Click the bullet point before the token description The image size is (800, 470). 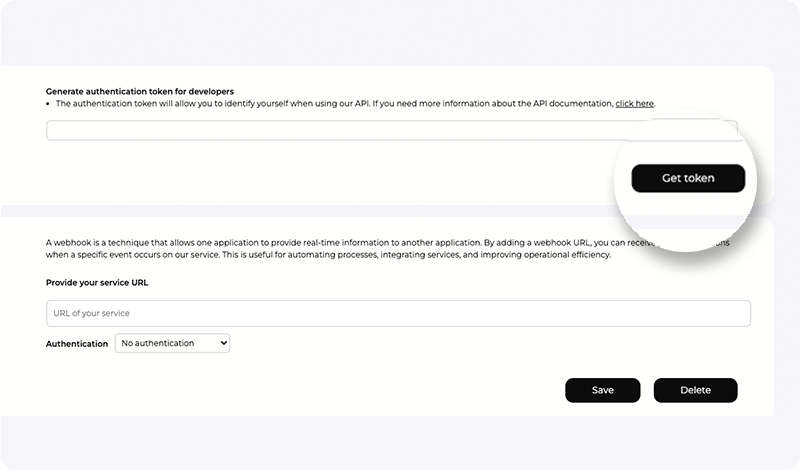(x=49, y=104)
